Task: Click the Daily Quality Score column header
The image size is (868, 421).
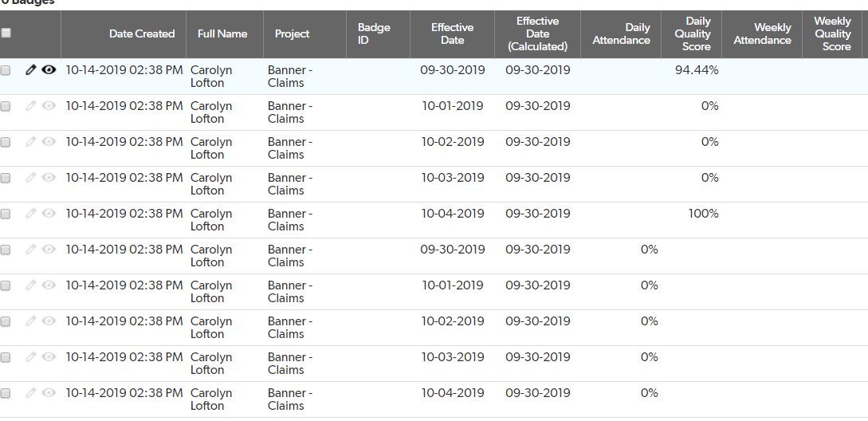Action: coord(697,33)
